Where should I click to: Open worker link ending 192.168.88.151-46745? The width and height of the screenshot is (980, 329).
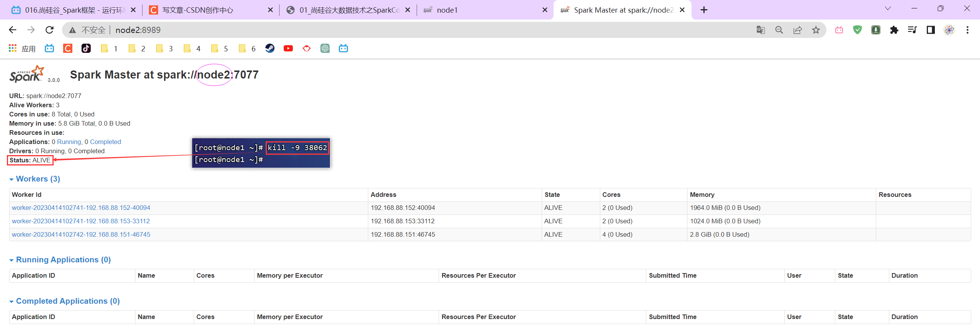[x=81, y=234]
